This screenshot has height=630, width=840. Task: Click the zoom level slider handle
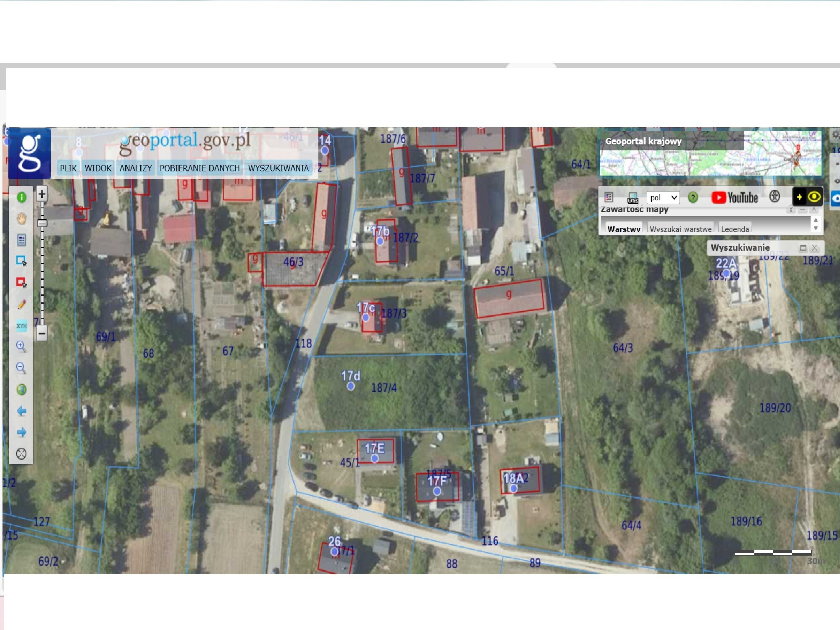tap(42, 223)
